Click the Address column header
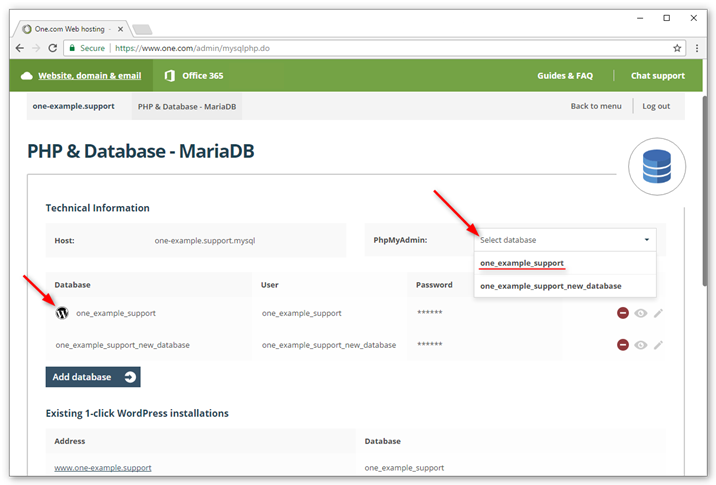Screen dimensions: 716x485 click(x=69, y=441)
